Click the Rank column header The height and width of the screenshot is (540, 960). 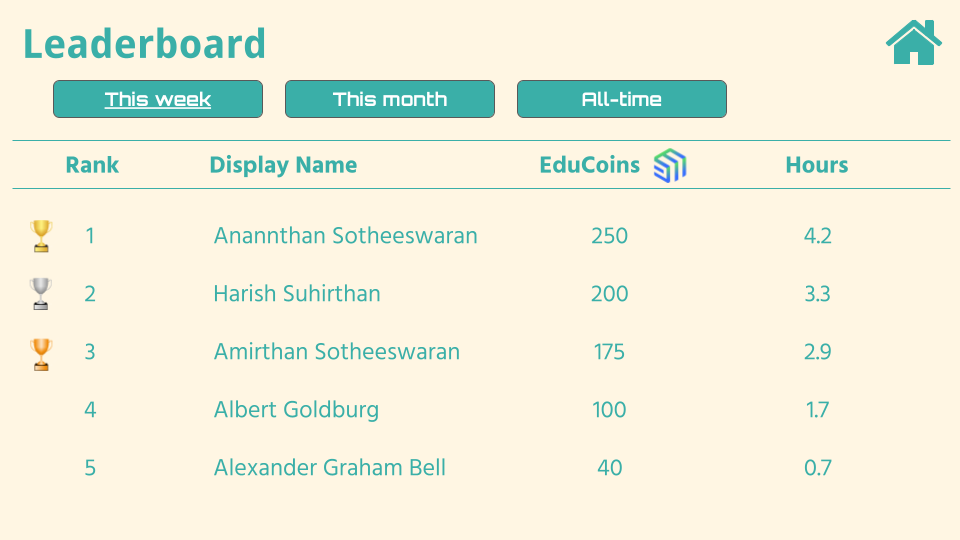click(x=92, y=165)
